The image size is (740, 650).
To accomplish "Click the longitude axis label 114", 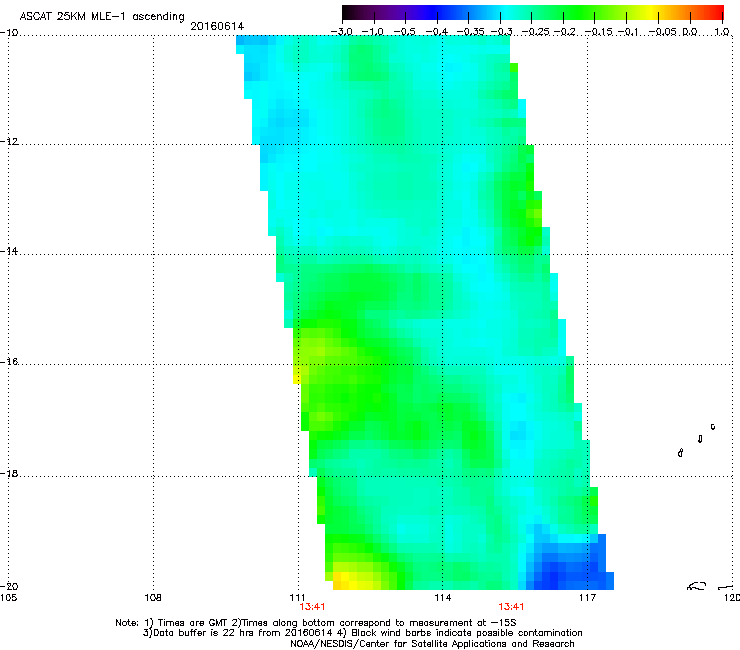I will click(442, 598).
